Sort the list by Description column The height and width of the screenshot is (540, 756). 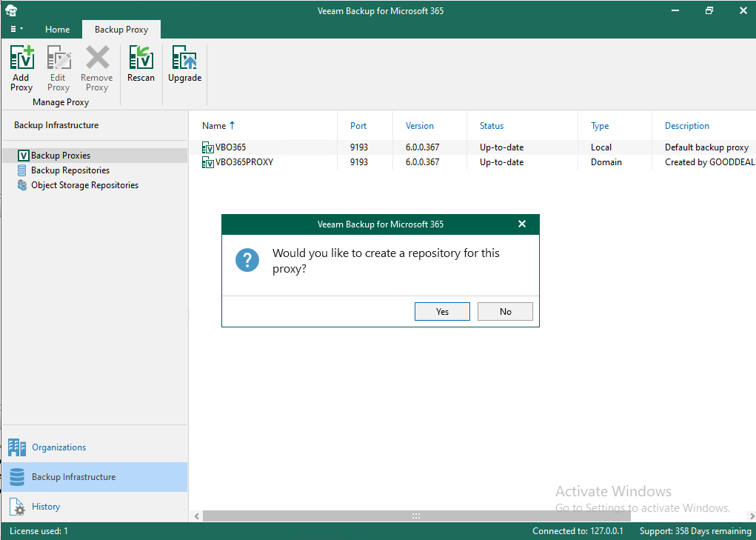pos(687,126)
